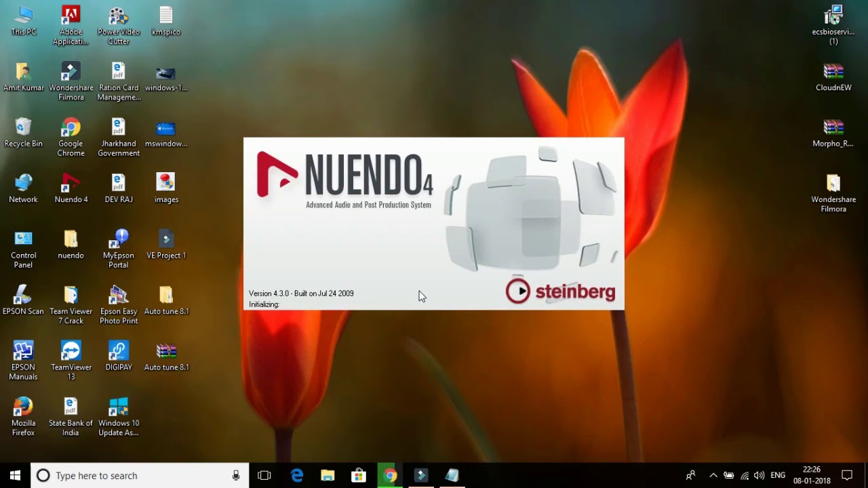Switch to Chrome in the taskbar

point(390,476)
